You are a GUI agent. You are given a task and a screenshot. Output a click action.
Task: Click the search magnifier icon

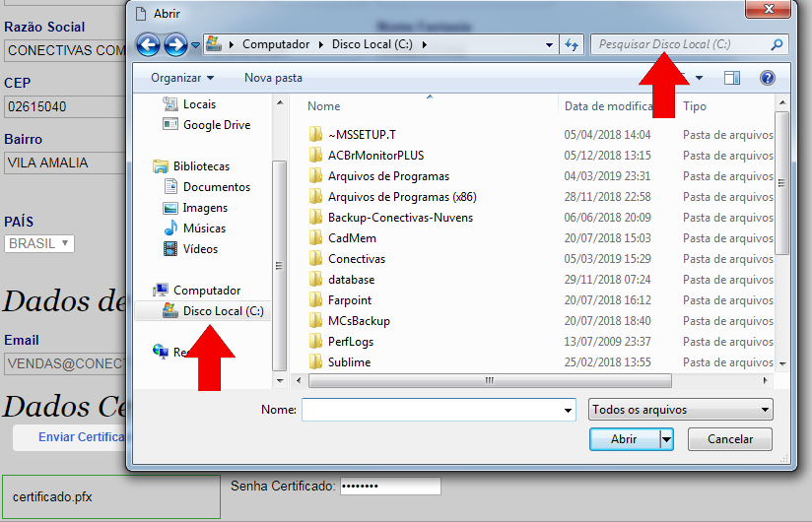777,44
